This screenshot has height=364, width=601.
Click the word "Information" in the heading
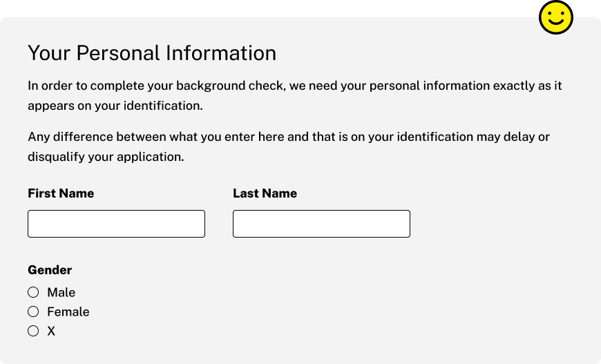point(221,53)
